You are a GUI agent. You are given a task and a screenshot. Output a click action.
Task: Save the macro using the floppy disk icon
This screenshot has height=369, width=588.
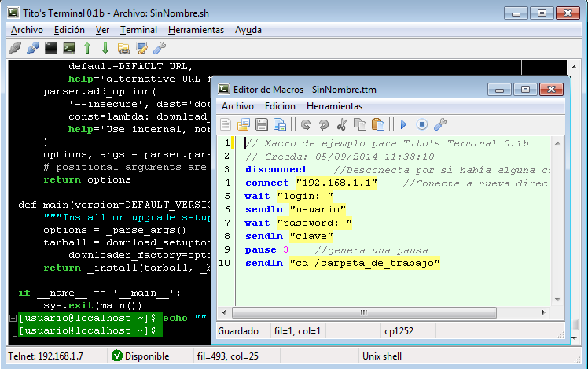pyautogui.click(x=261, y=124)
